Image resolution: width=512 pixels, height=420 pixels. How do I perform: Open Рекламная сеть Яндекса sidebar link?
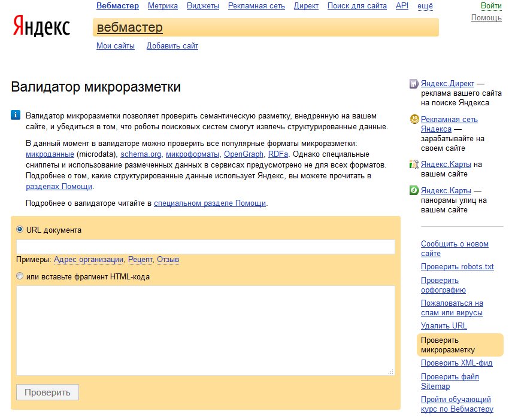pyautogui.click(x=449, y=124)
